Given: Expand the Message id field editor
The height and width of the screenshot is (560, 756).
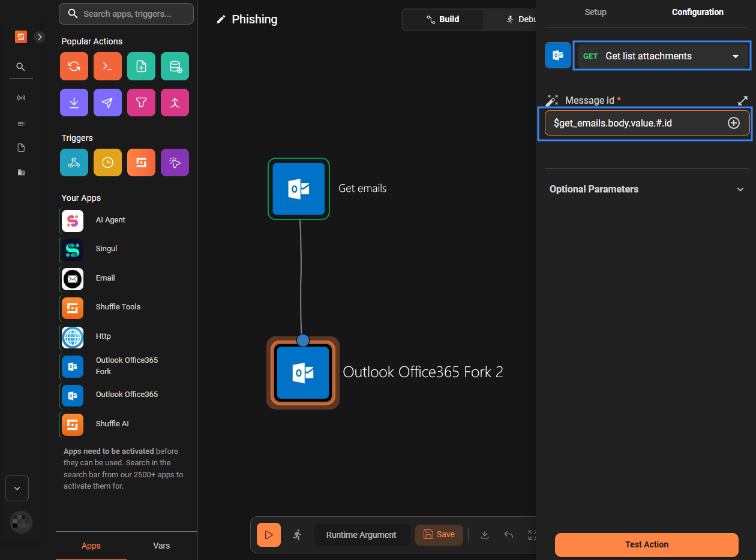Looking at the screenshot, I should (742, 100).
